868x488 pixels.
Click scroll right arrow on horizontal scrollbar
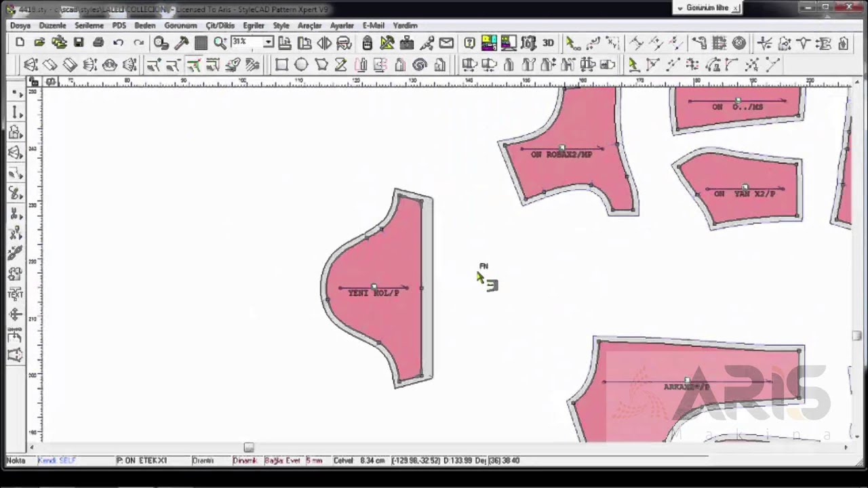coord(846,447)
